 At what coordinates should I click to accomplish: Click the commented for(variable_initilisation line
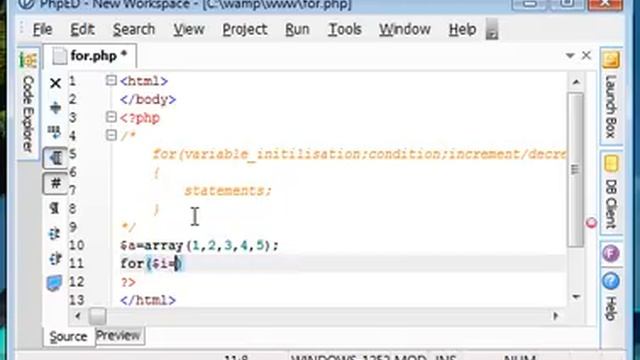click(x=359, y=155)
